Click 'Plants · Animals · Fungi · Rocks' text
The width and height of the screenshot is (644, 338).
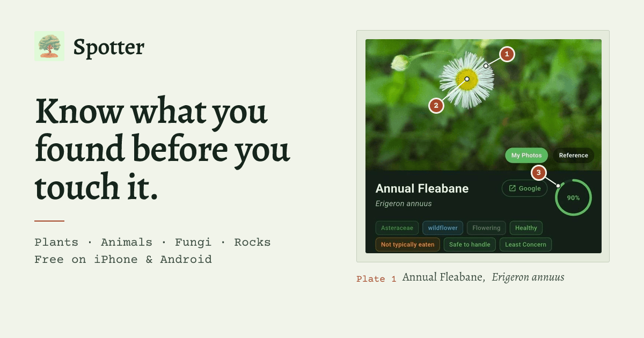152,243
